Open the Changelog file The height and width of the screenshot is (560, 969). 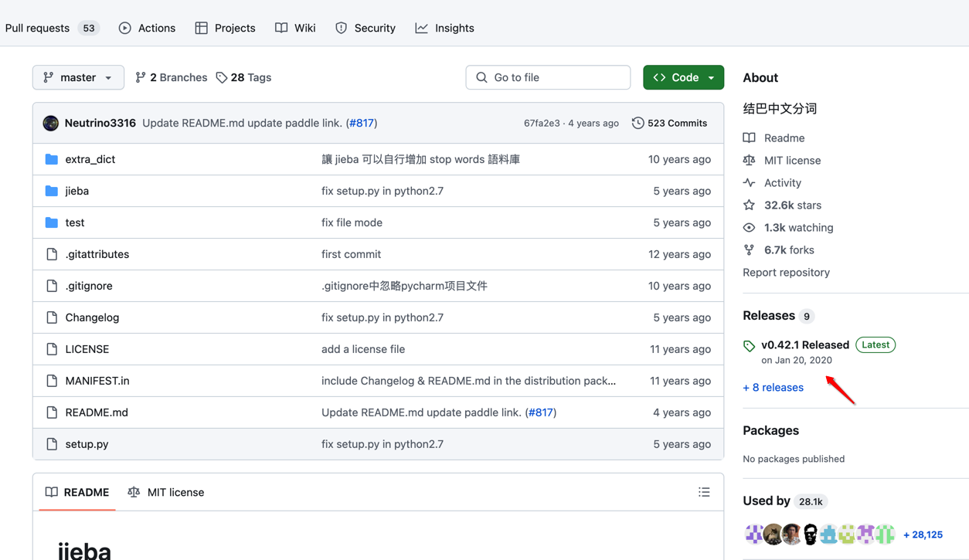[92, 317]
